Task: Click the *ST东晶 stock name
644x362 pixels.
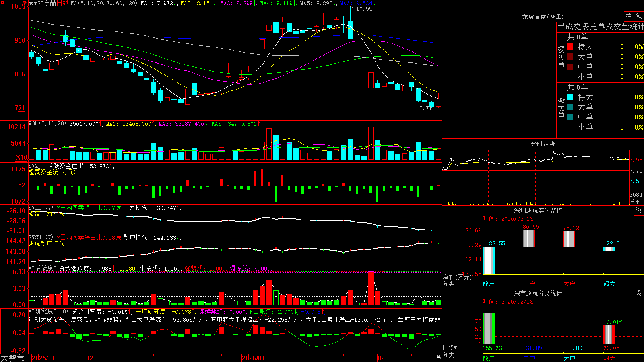Action: tap(45, 3)
